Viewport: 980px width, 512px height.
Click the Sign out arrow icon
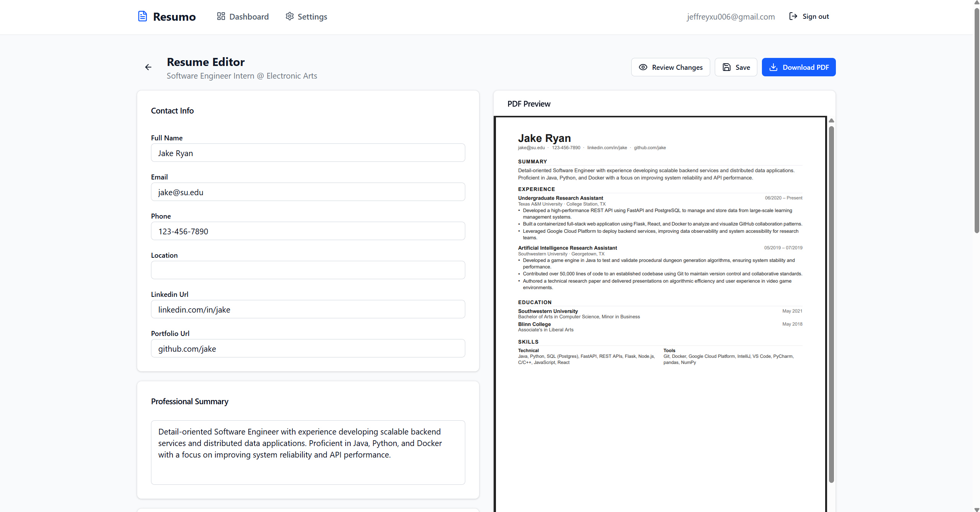pyautogui.click(x=793, y=16)
